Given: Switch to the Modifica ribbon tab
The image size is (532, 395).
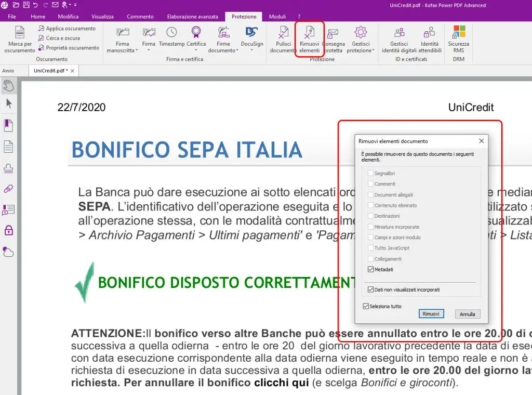Looking at the screenshot, I should tap(68, 17).
